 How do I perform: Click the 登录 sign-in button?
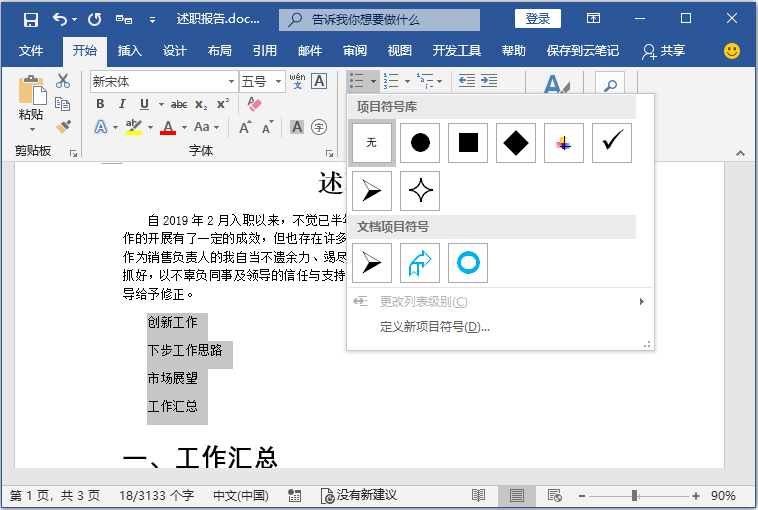(538, 19)
